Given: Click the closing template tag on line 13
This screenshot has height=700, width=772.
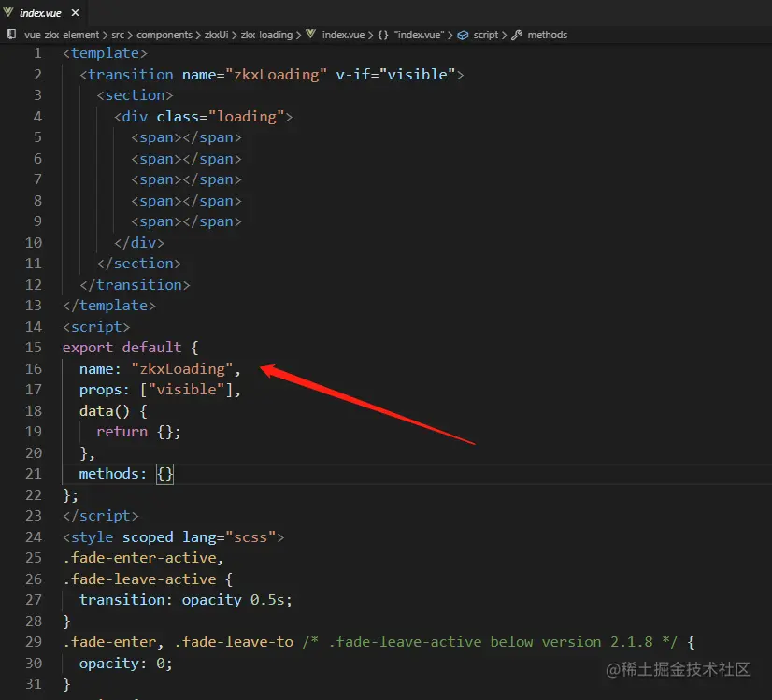Looking at the screenshot, I should 109,306.
